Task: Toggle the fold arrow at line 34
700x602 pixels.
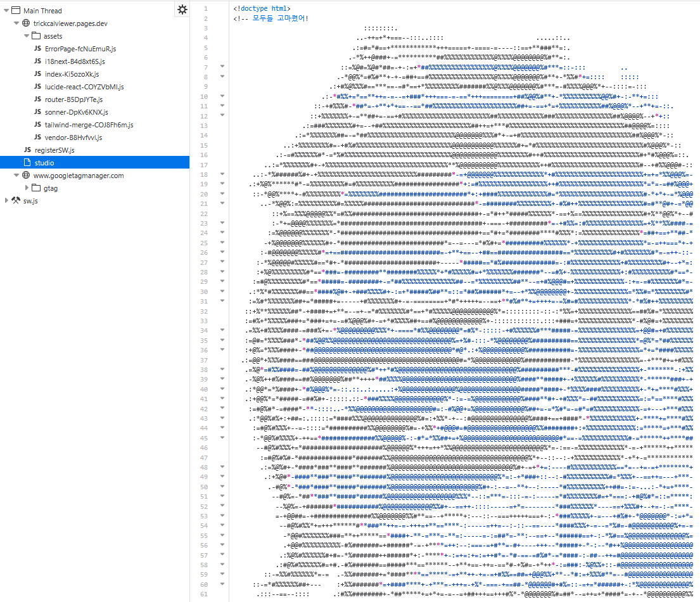Action: (x=222, y=330)
